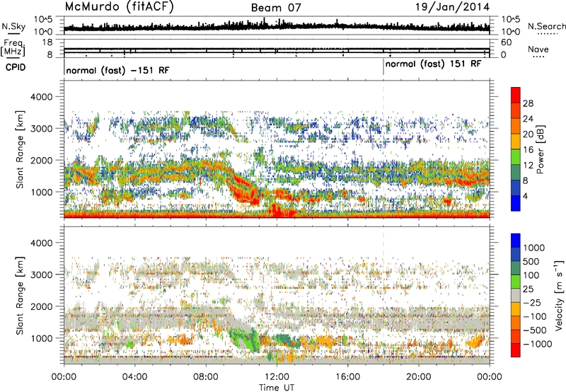Click the '500' velocity colorbar tick
This screenshot has width=566, height=392.
(x=531, y=262)
